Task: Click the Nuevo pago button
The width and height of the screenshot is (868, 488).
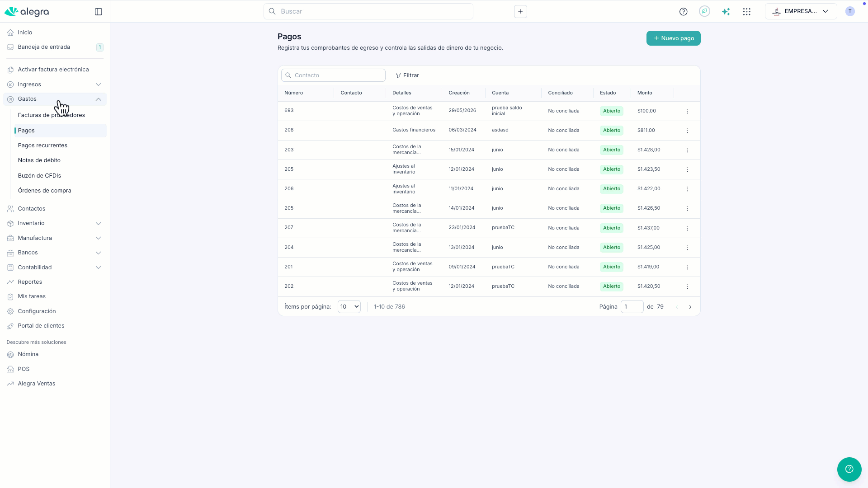Action: 673,38
